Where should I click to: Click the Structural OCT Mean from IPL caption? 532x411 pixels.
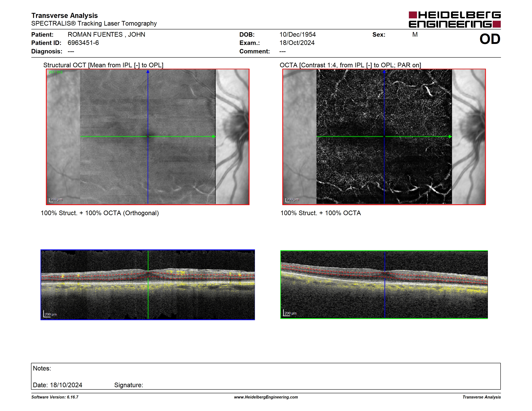tap(103, 65)
